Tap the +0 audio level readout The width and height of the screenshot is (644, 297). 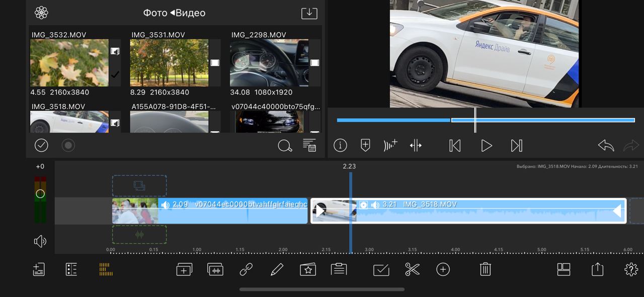(x=40, y=166)
